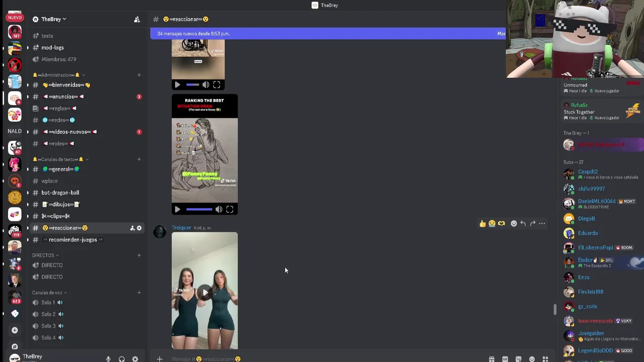
Task: Mute the Ranking the Best video volume
Action: [x=219, y=209]
